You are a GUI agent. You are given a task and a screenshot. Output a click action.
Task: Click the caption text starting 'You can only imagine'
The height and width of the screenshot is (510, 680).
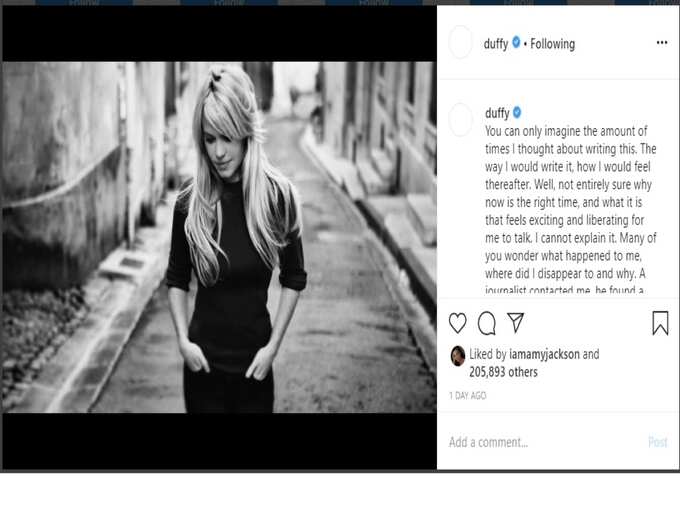point(571,210)
